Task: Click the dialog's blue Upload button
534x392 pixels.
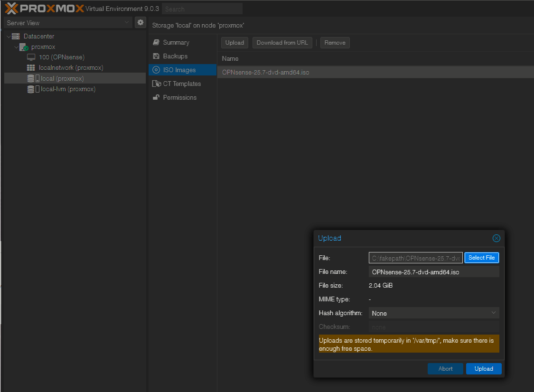Action: (x=484, y=368)
